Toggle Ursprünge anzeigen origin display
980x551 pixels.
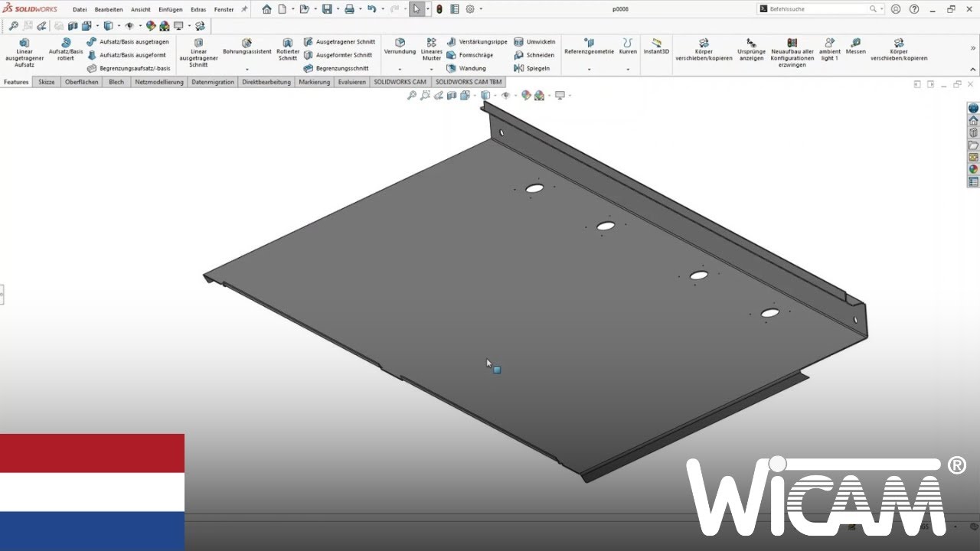[x=751, y=49]
